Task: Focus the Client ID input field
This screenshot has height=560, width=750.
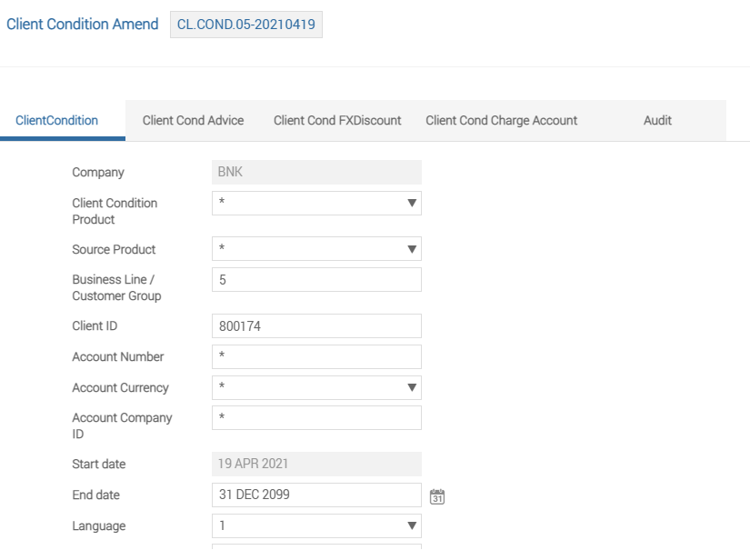Action: [x=316, y=326]
